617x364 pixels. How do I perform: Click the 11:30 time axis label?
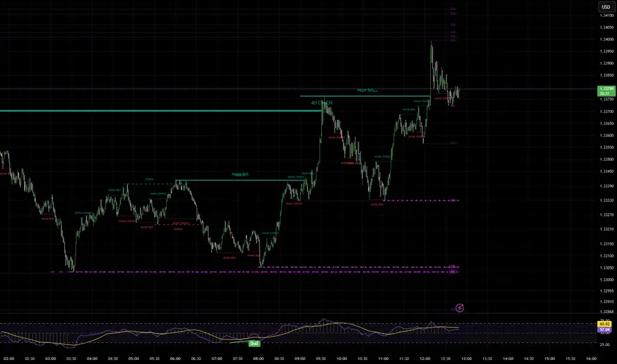[x=404, y=359]
